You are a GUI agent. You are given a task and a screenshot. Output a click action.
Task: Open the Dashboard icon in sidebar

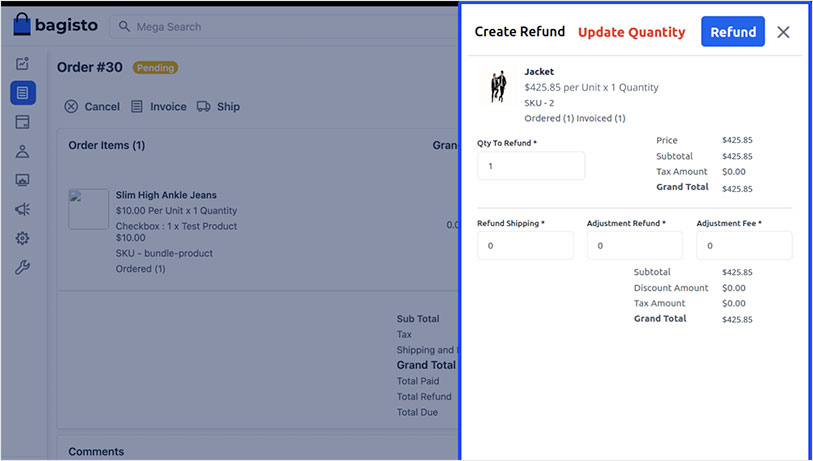pos(23,64)
